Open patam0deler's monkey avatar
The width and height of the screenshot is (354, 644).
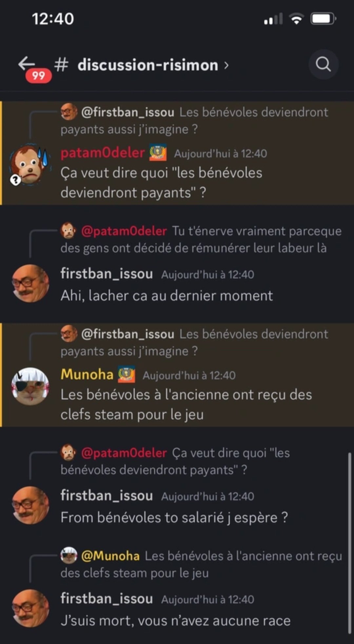click(30, 165)
